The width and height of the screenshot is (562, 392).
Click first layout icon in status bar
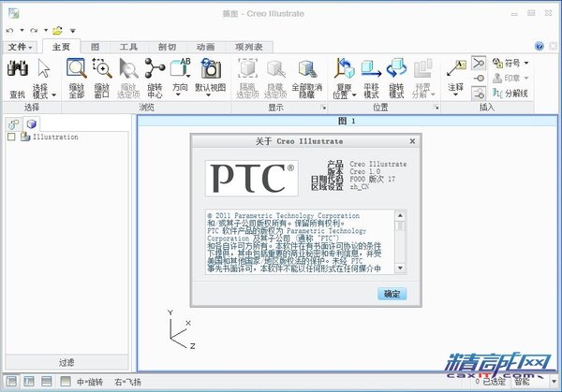click(11, 382)
